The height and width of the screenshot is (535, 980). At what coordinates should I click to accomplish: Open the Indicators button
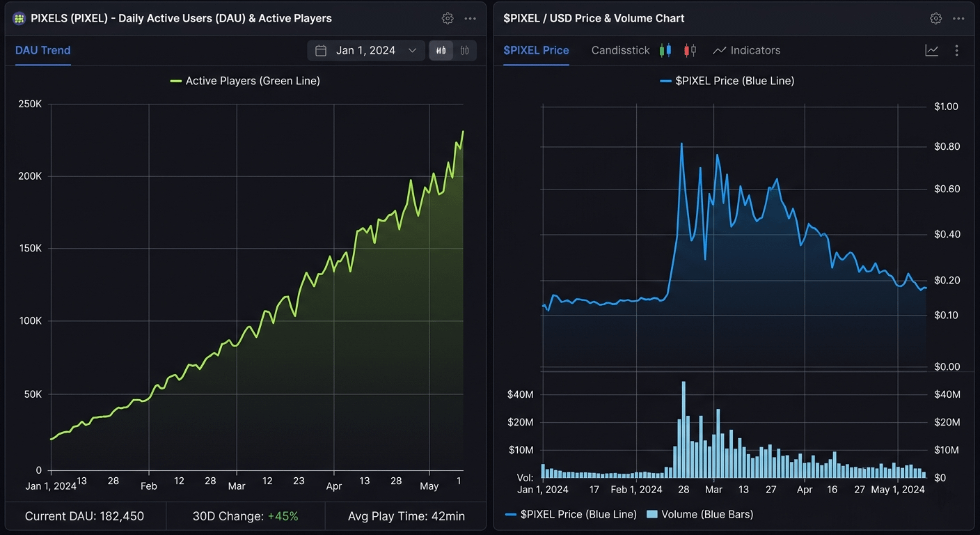(747, 50)
